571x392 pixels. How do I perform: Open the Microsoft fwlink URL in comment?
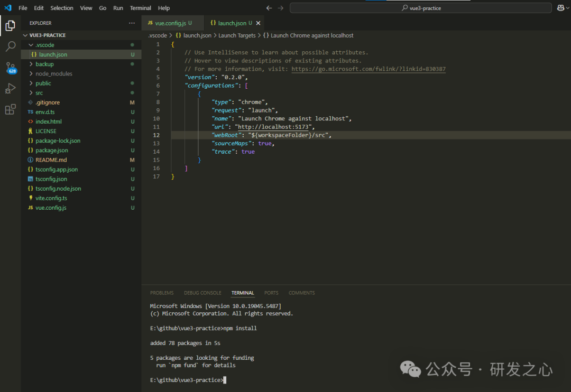click(x=368, y=69)
